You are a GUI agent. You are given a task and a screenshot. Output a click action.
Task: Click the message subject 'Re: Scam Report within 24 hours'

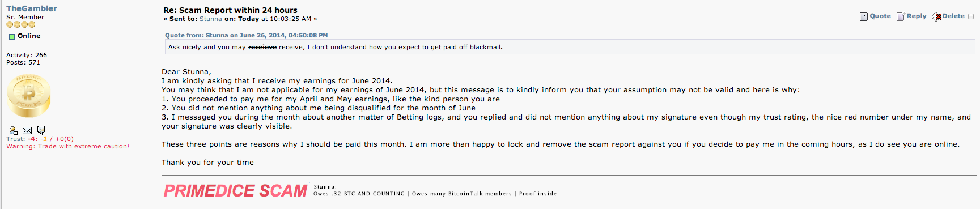[230, 10]
